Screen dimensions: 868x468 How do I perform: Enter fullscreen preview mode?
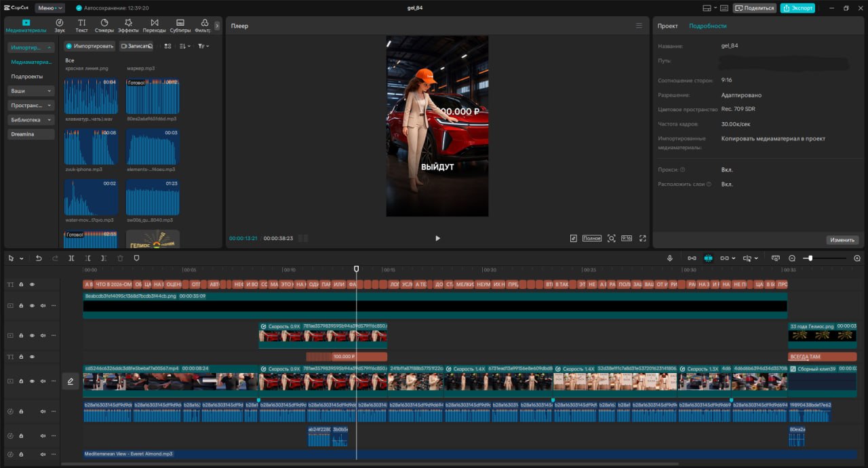click(643, 239)
